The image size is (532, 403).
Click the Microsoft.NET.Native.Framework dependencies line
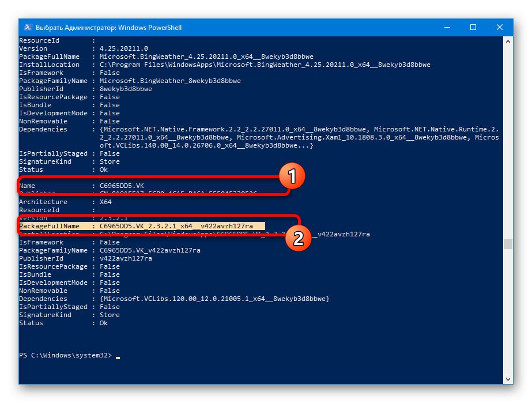tap(299, 129)
